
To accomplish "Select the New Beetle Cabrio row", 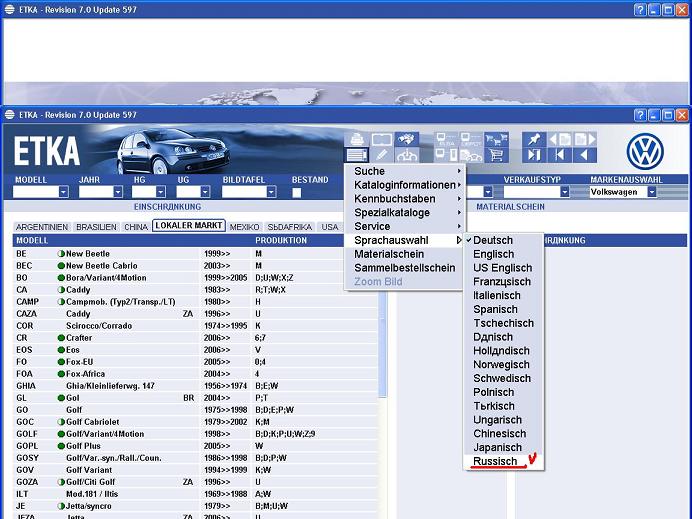I will 196,266.
